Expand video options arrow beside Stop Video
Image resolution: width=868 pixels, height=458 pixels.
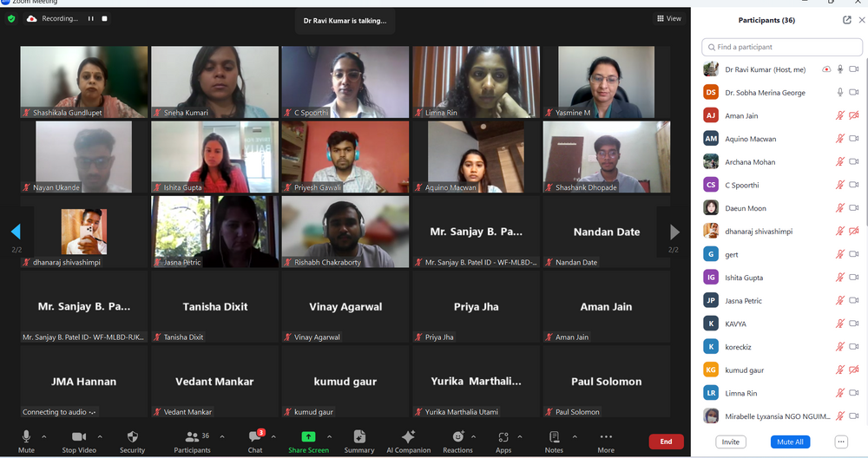pyautogui.click(x=100, y=436)
